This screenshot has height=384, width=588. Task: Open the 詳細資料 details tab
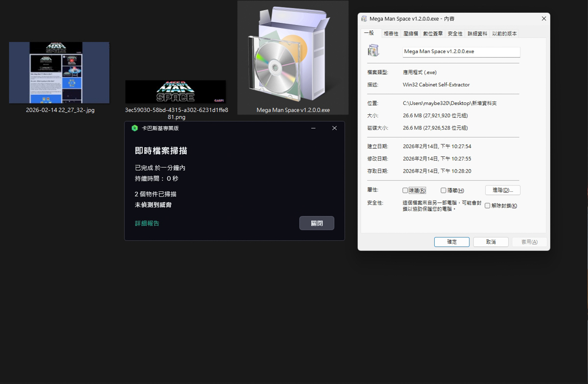click(x=477, y=33)
